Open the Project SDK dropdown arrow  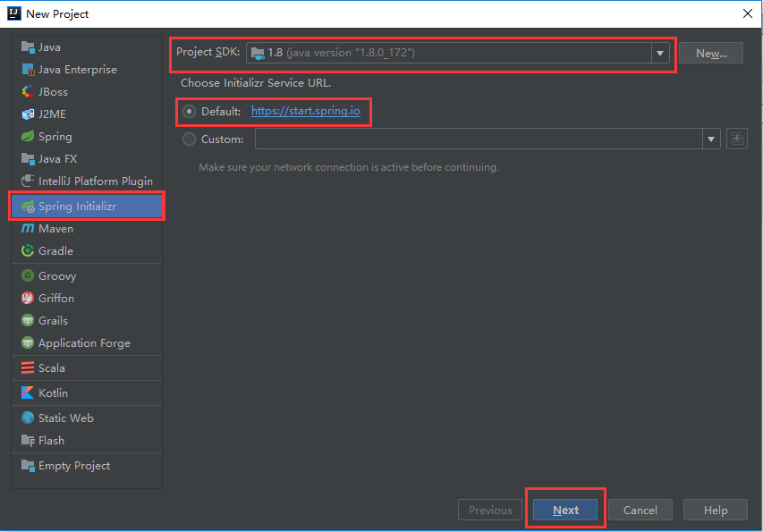[660, 53]
